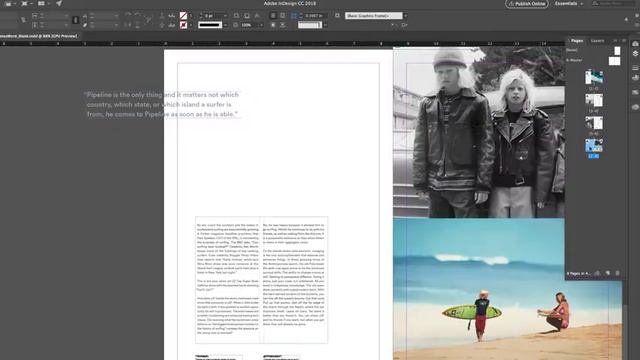Select the [None] master in the Pages panel

[x=593, y=50]
